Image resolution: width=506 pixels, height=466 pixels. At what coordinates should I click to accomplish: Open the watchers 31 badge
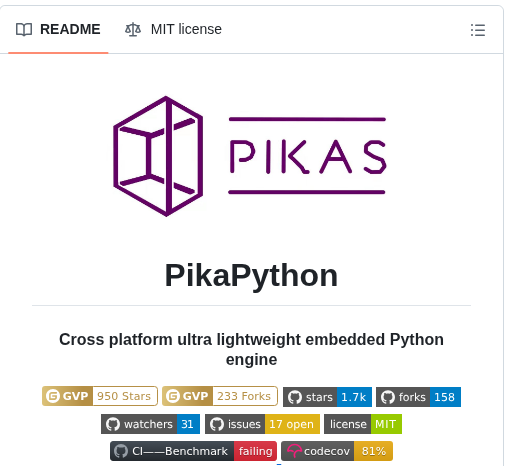coord(150,424)
